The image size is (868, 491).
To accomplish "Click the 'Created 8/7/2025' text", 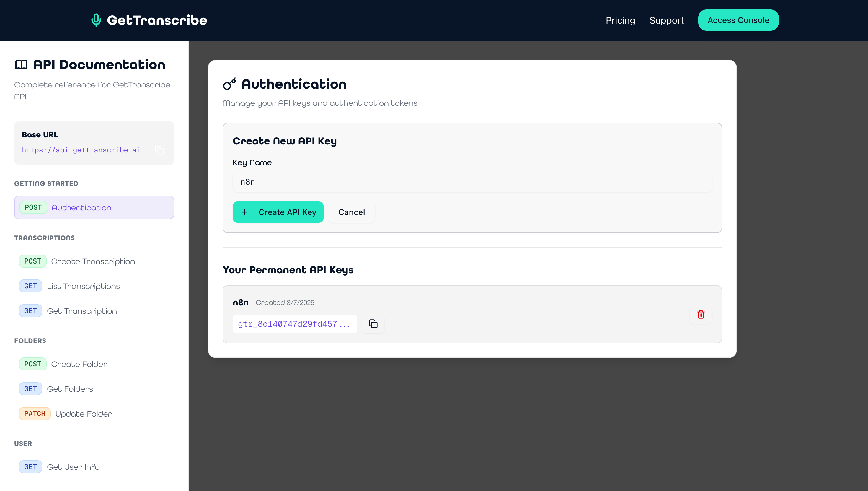I will tap(285, 303).
